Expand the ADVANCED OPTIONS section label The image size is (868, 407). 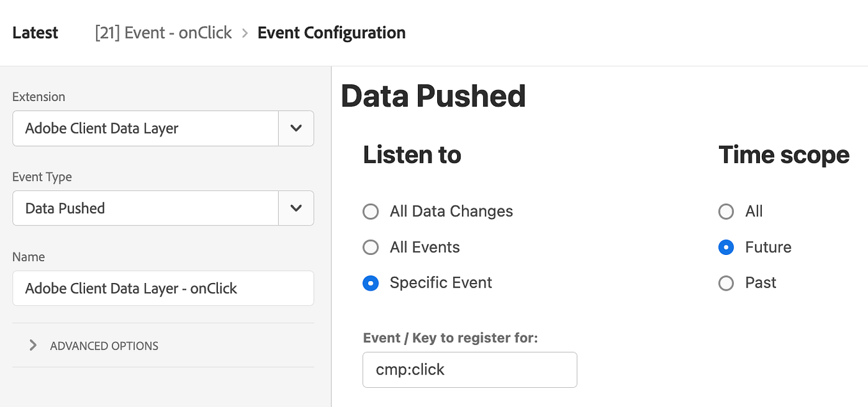(x=104, y=346)
